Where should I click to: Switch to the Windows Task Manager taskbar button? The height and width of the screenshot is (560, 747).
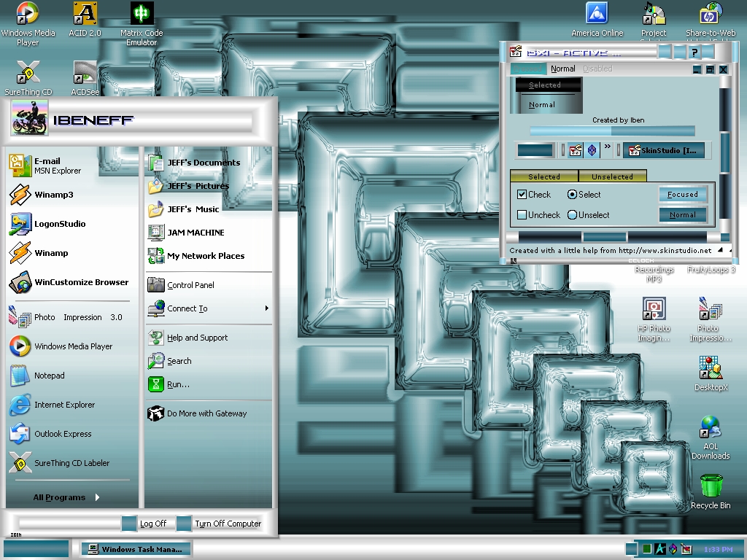[x=136, y=549]
